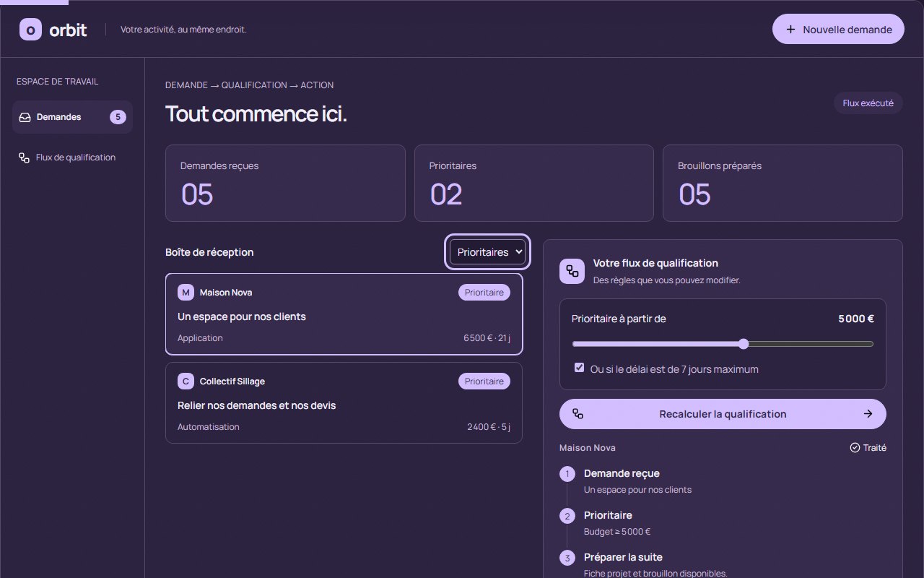
Task: Open the Prioritaires filter dropdown
Action: click(487, 252)
